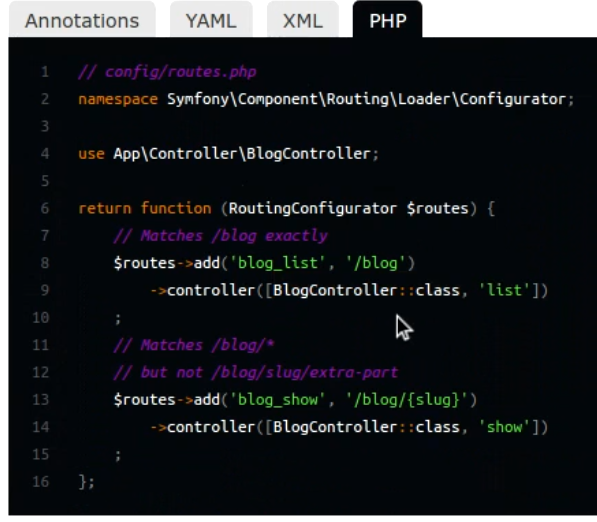597x522 pixels.
Task: Click the 'show' string on line 14
Action: tap(504, 427)
